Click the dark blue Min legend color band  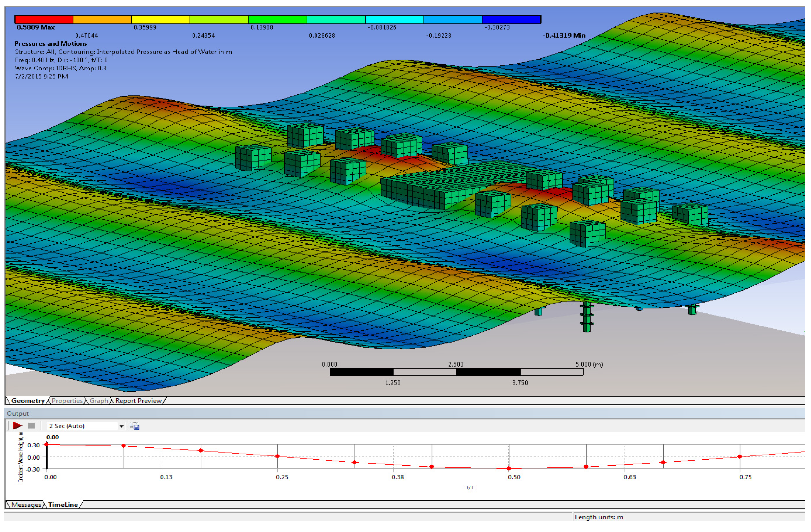point(512,19)
